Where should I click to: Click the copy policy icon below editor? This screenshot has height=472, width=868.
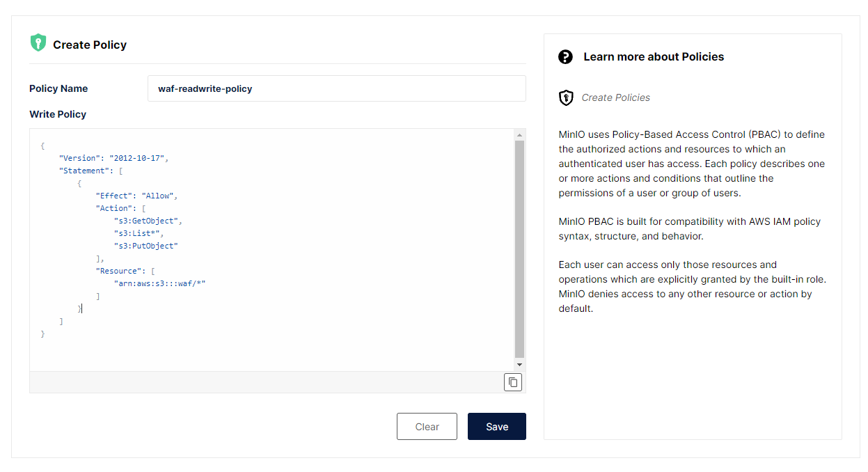[513, 382]
